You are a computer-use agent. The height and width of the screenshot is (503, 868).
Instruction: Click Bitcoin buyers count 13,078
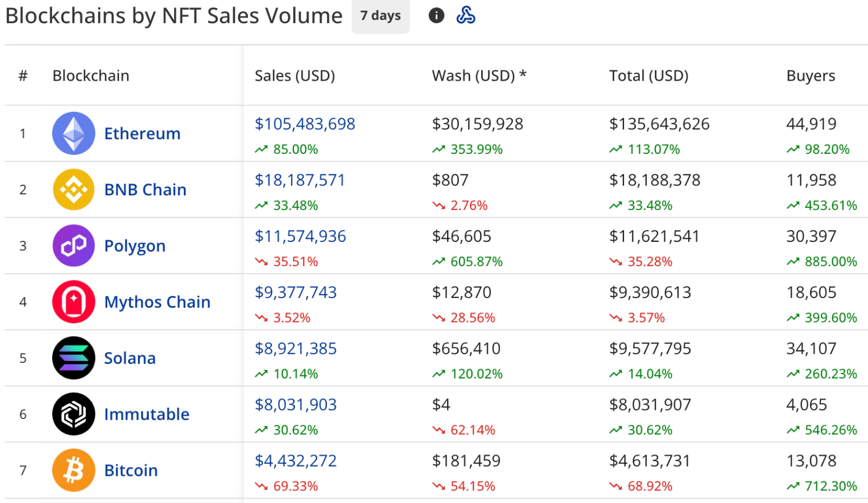(811, 461)
